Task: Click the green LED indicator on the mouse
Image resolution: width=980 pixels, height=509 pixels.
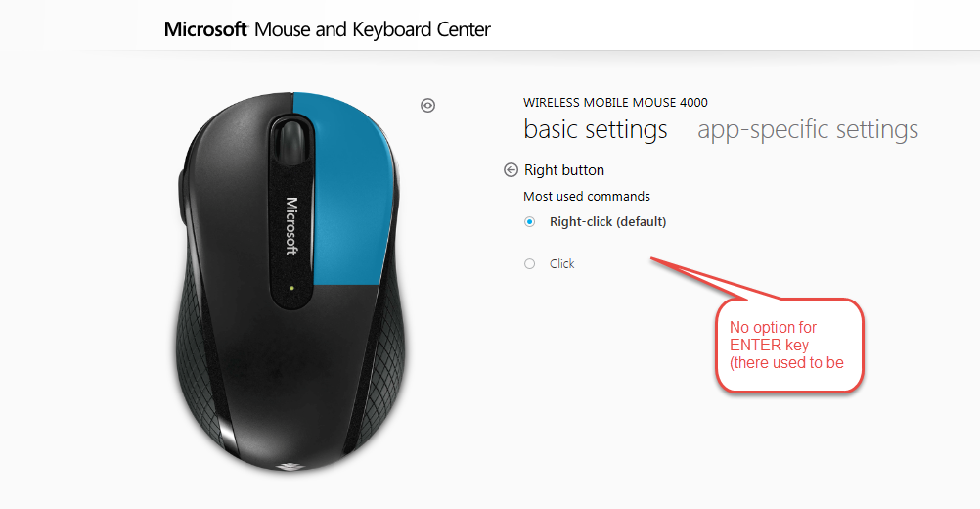Action: [x=291, y=288]
